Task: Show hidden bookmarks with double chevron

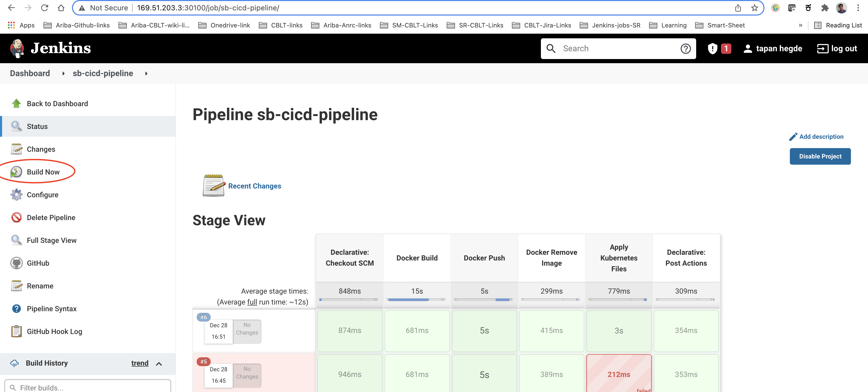Action: (x=800, y=25)
